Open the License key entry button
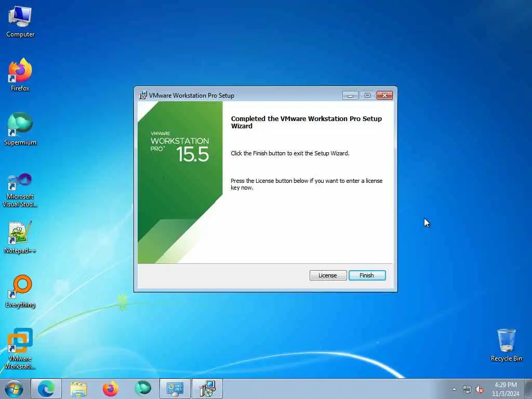Viewport: 532px width, 399px height. tap(328, 275)
